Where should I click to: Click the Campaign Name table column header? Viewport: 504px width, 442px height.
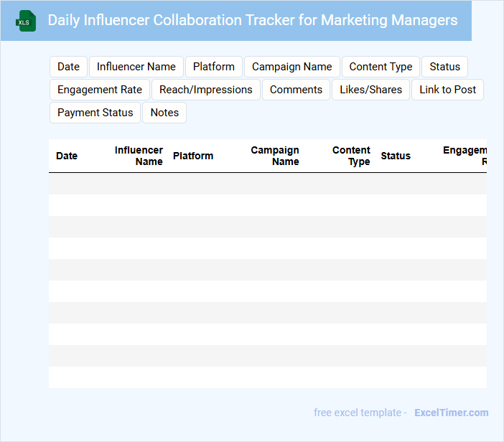[x=275, y=156]
